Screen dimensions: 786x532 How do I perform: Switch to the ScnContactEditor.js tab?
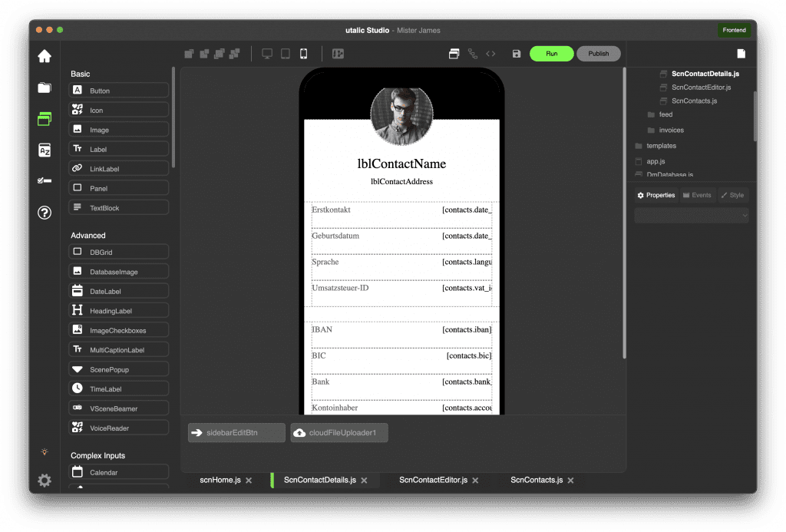[433, 480]
